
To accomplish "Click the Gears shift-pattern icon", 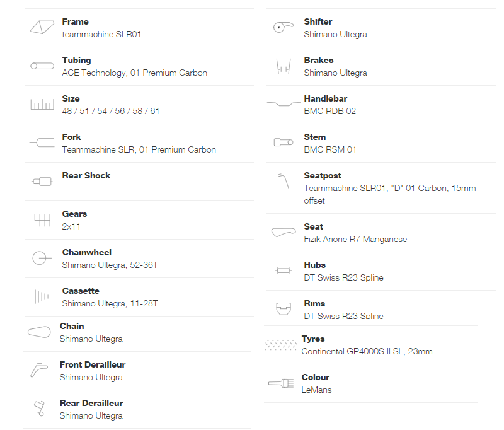I will click(x=42, y=220).
